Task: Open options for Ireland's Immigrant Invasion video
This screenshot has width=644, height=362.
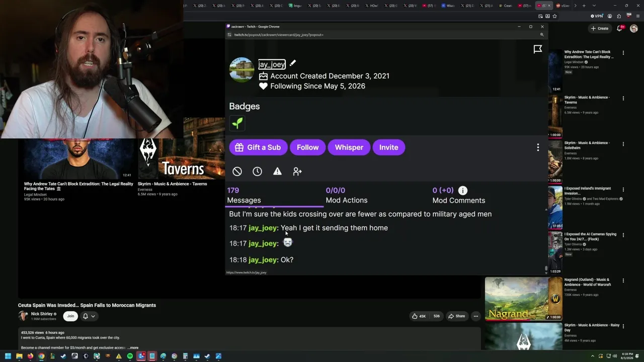Action: pyautogui.click(x=623, y=190)
